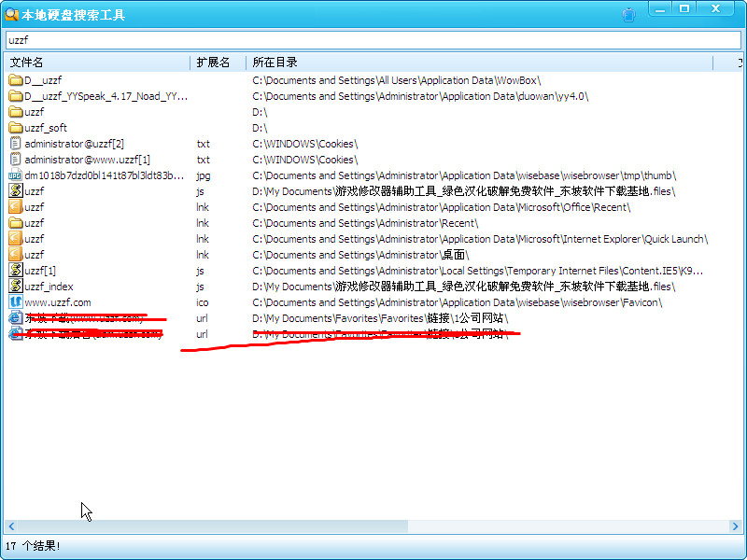Click the txt file icon of administrator@uzzf[2]

(16, 143)
